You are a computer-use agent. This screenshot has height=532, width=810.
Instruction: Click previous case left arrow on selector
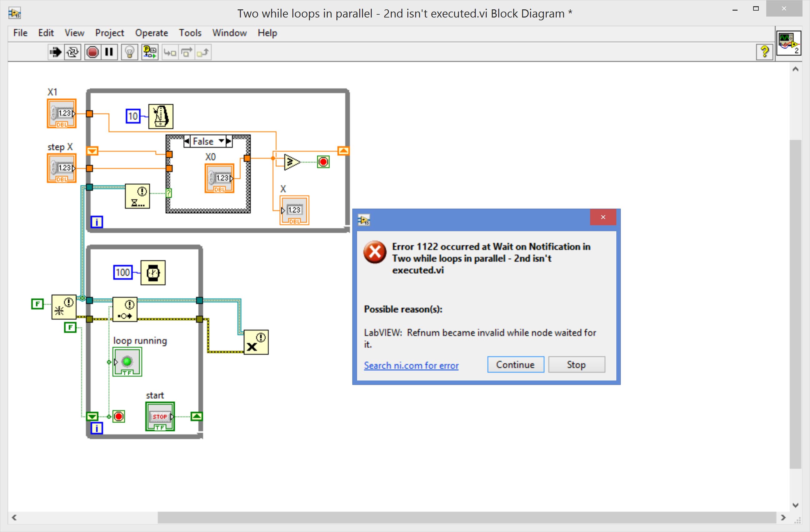tap(187, 141)
